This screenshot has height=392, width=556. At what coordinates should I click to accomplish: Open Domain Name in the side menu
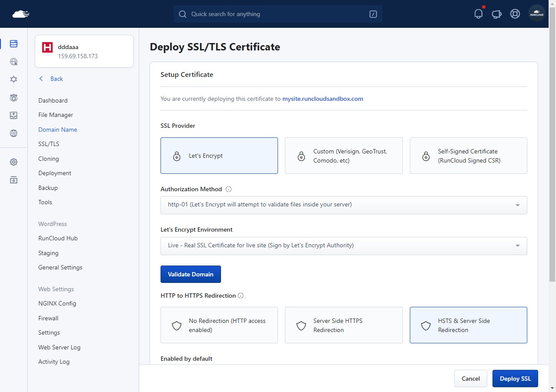[57, 130]
